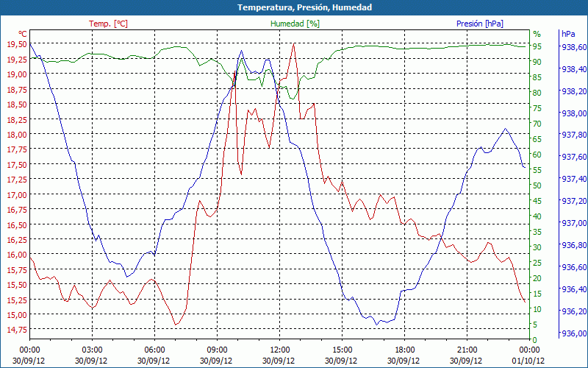The image size is (588, 368).
Task: Click temperature axis value "15,00"
Action: pyautogui.click(x=17, y=315)
